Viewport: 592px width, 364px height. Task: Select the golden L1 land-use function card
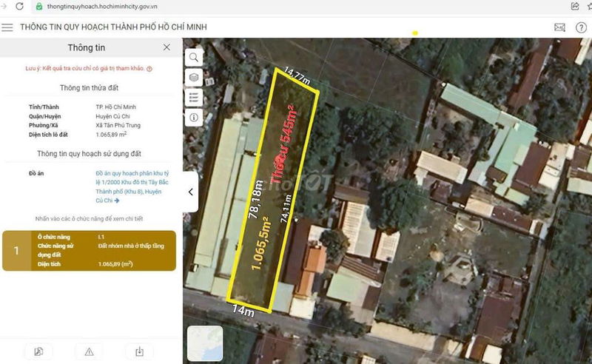point(89,250)
